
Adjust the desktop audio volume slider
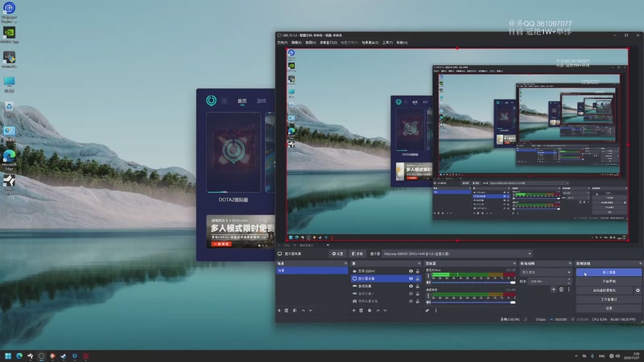473,282
